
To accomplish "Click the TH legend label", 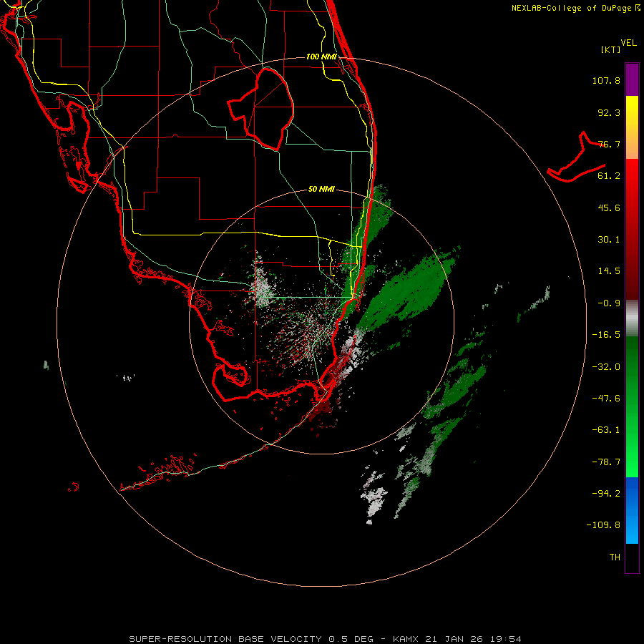I will click(x=615, y=557).
